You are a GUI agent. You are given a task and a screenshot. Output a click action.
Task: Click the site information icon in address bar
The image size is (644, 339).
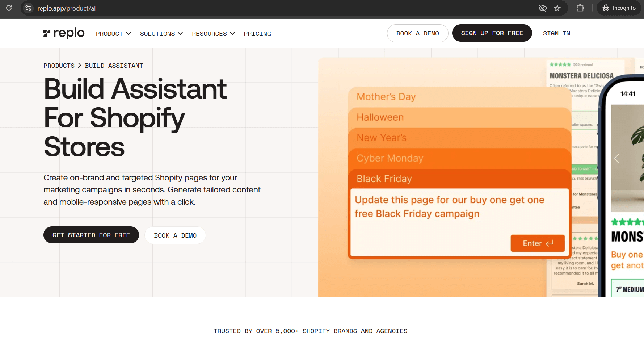28,8
